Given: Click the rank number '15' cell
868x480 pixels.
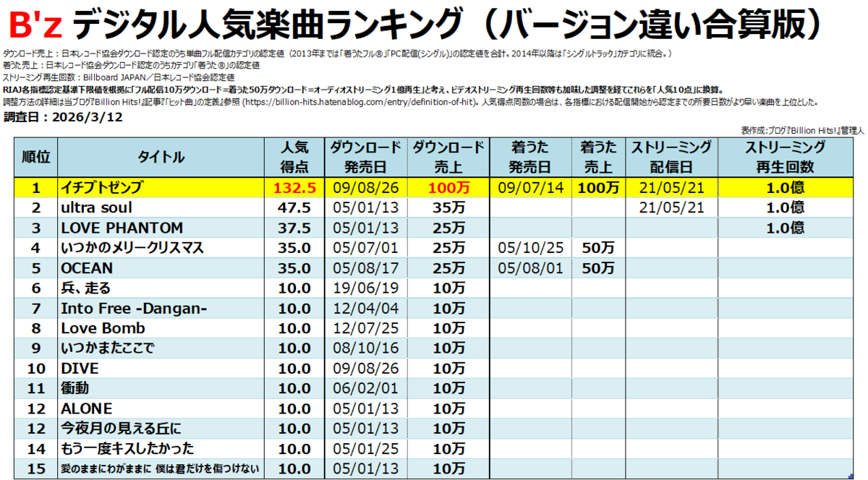Looking at the screenshot, I should (35, 468).
